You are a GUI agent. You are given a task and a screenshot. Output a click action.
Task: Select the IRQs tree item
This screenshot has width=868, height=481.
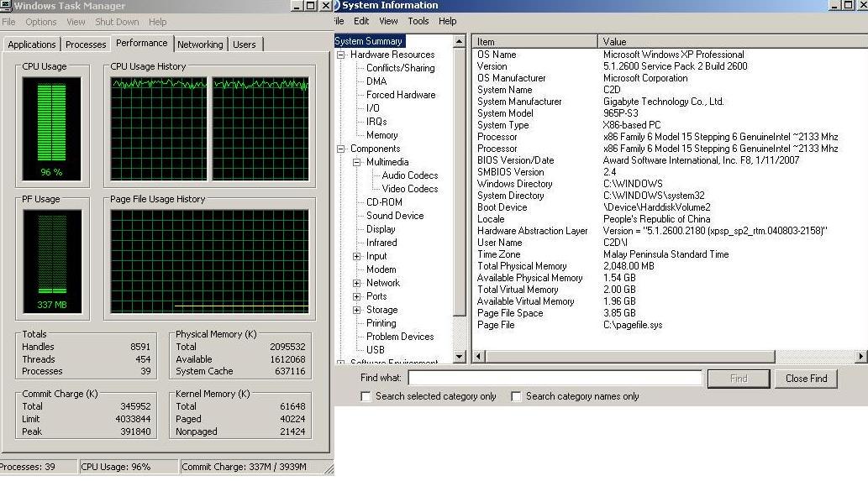(376, 122)
